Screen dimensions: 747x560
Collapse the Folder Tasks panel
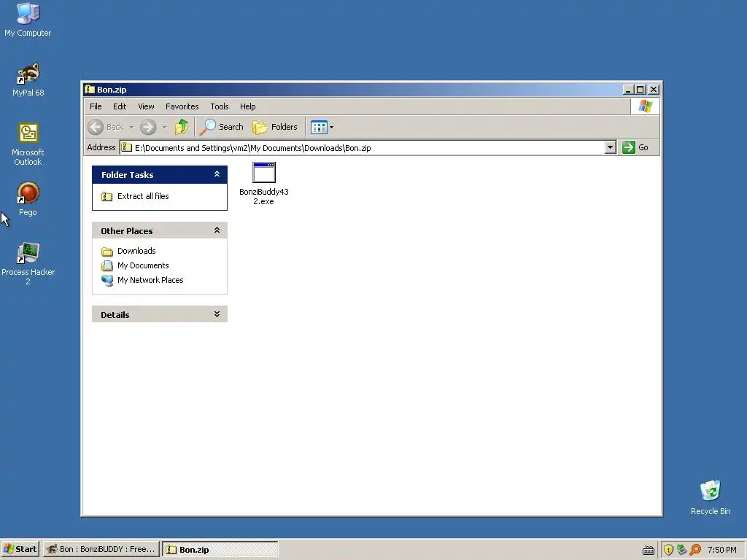point(217,174)
